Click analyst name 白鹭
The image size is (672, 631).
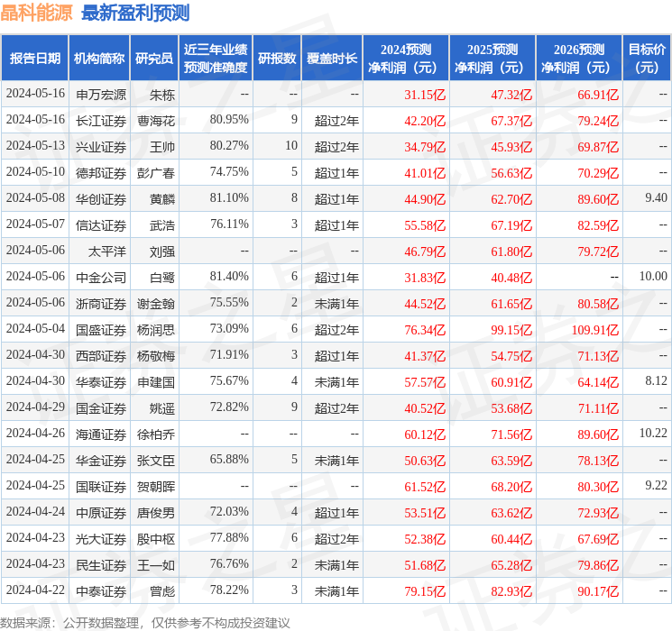162,278
